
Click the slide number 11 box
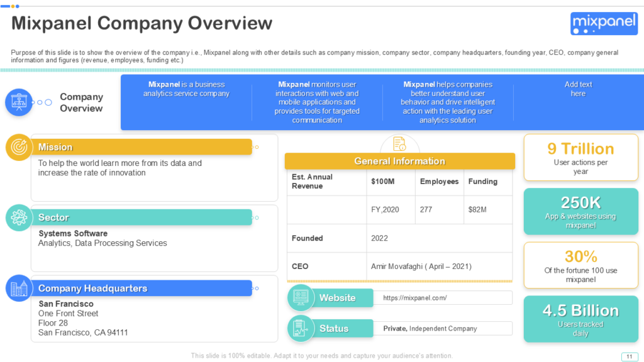click(x=629, y=357)
